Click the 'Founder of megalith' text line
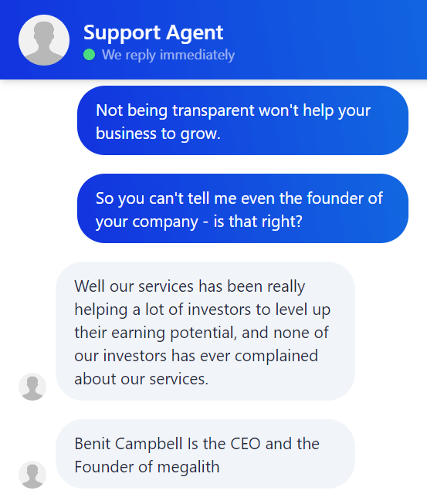 click(147, 467)
